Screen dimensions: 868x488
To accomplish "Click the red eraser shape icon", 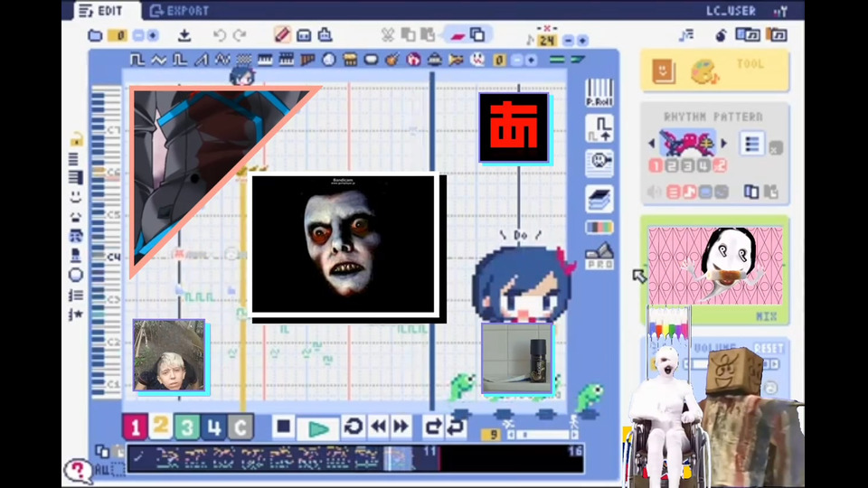I will (458, 35).
